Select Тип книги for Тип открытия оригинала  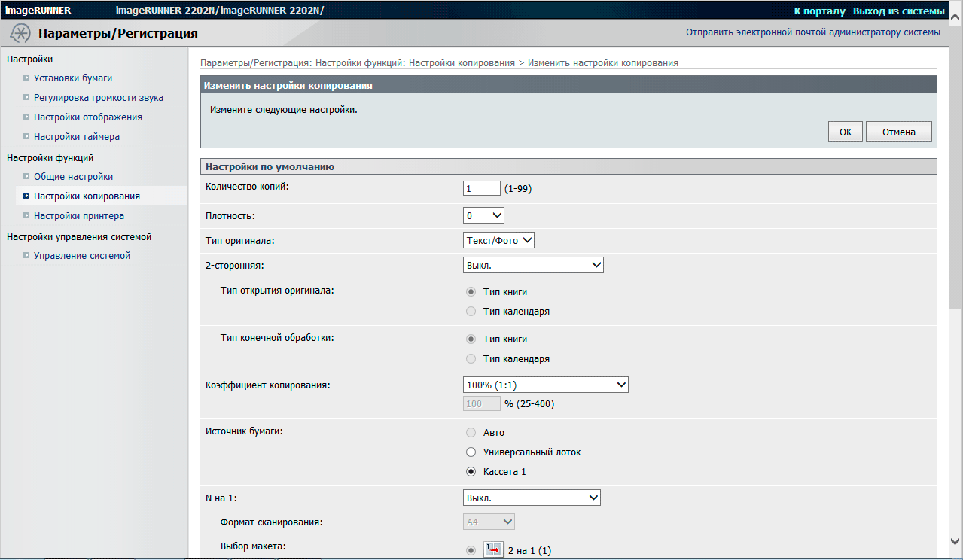coord(471,292)
